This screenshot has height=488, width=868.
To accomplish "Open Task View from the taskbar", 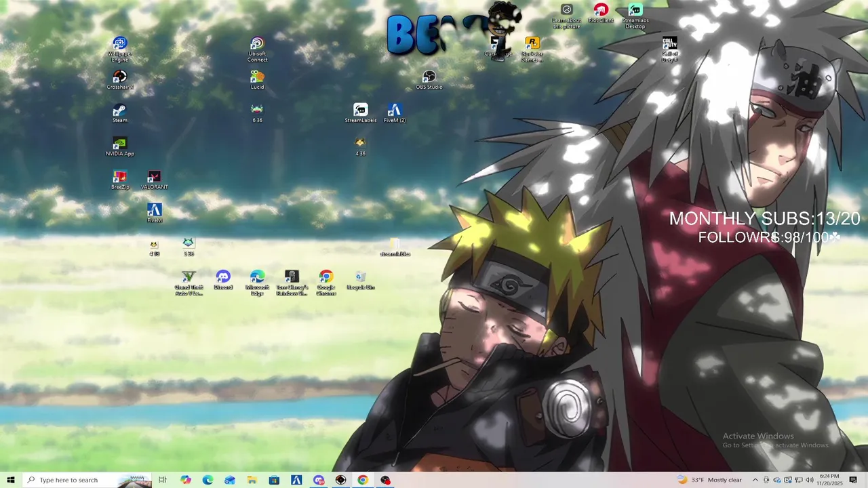I will click(x=163, y=480).
